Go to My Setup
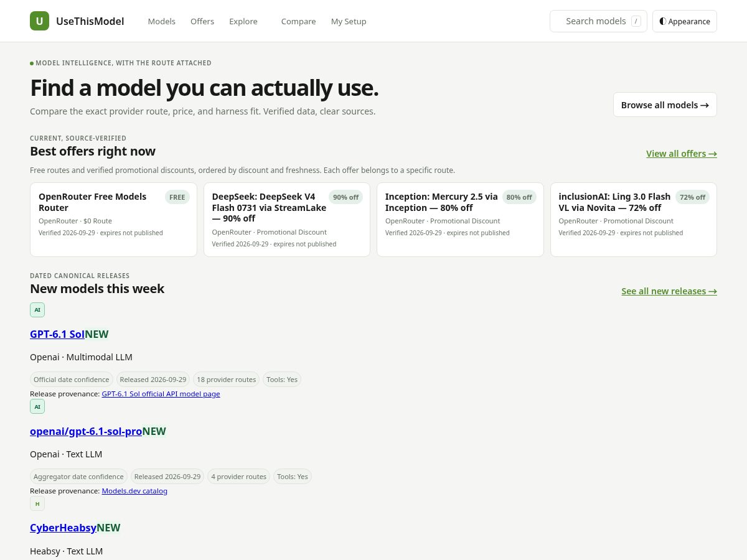Image resolution: width=747 pixels, height=560 pixels. tap(349, 21)
